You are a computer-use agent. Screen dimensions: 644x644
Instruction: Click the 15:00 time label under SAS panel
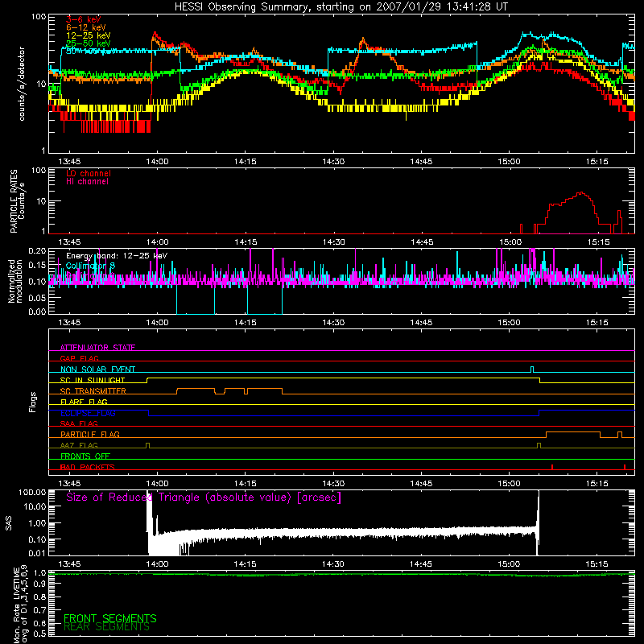pos(510,564)
